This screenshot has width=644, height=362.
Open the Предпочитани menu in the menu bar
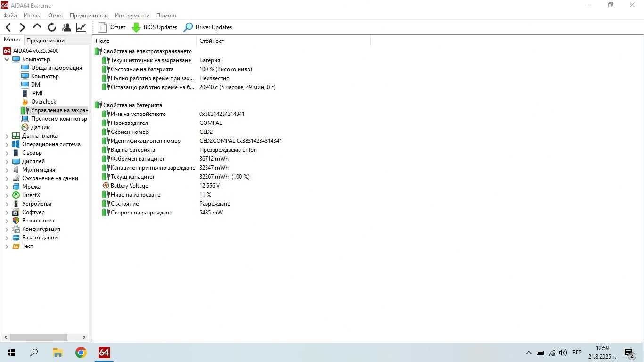pos(89,16)
